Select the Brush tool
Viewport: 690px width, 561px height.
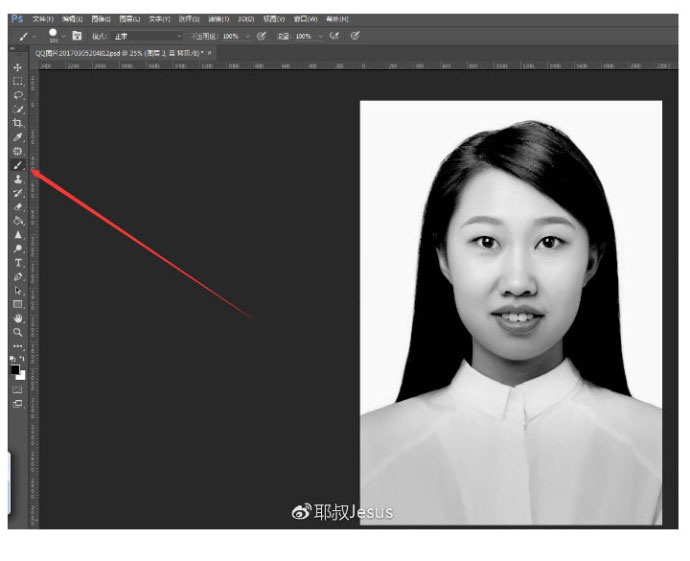[x=18, y=165]
